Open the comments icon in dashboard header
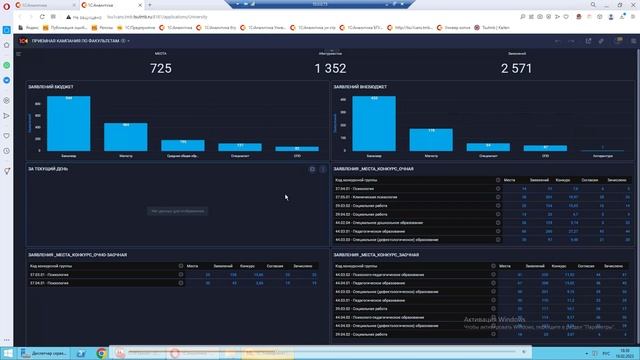This screenshot has height=360, width=640. pos(619,40)
